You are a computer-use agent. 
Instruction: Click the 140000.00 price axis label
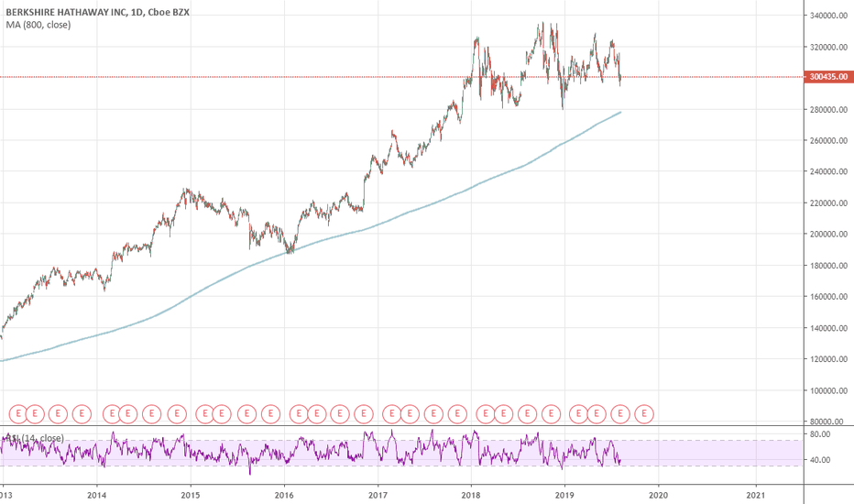tap(828, 328)
